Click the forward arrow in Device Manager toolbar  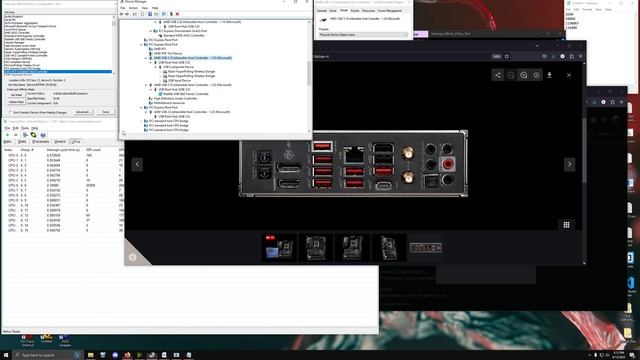point(127,14)
